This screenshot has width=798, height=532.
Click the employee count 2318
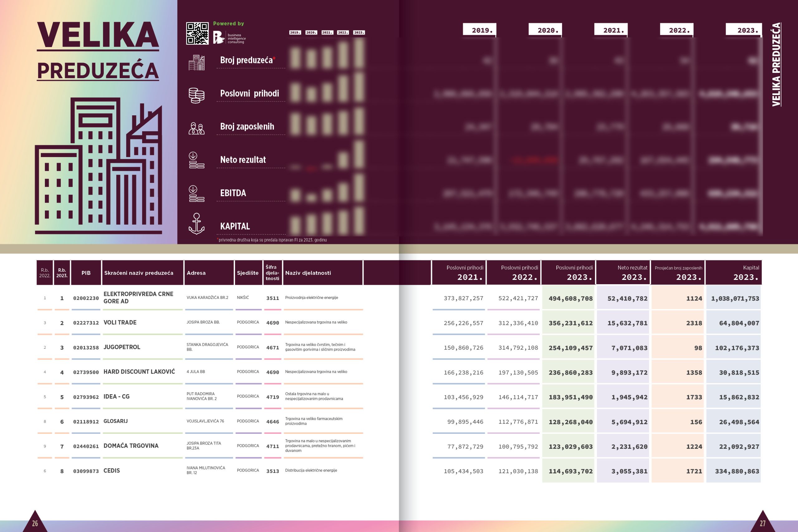[x=694, y=323]
